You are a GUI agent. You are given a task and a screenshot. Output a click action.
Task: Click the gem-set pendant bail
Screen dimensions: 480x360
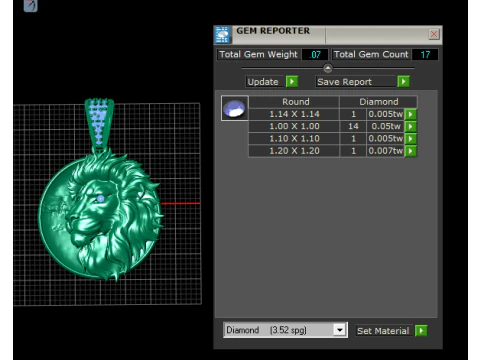(x=99, y=124)
